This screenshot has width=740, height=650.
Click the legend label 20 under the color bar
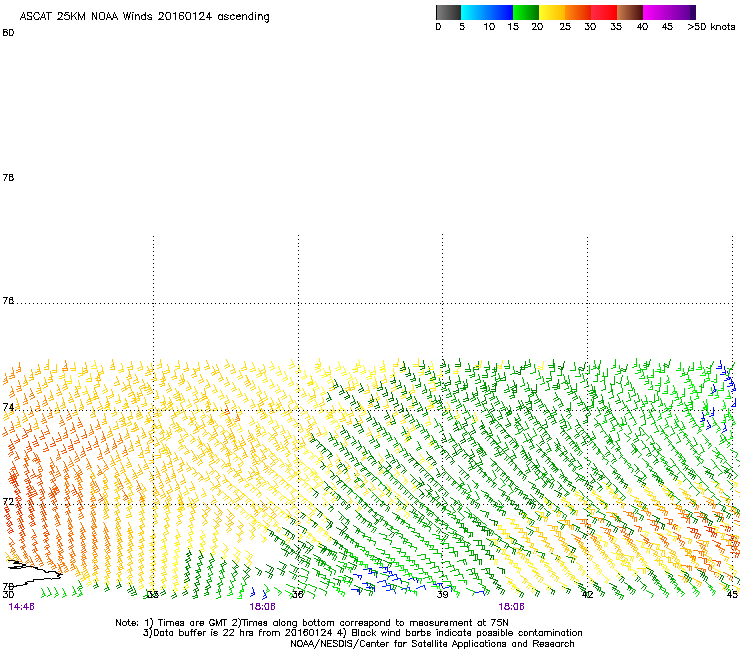point(537,27)
